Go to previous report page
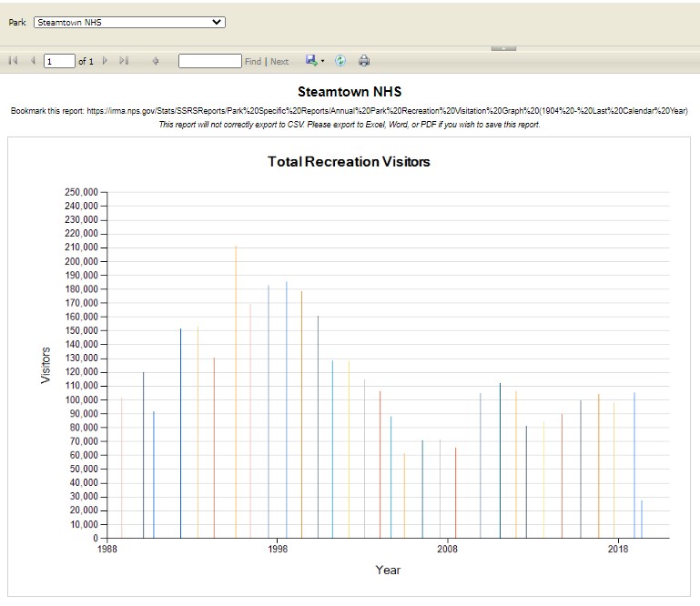This screenshot has height=606, width=700. pyautogui.click(x=33, y=60)
